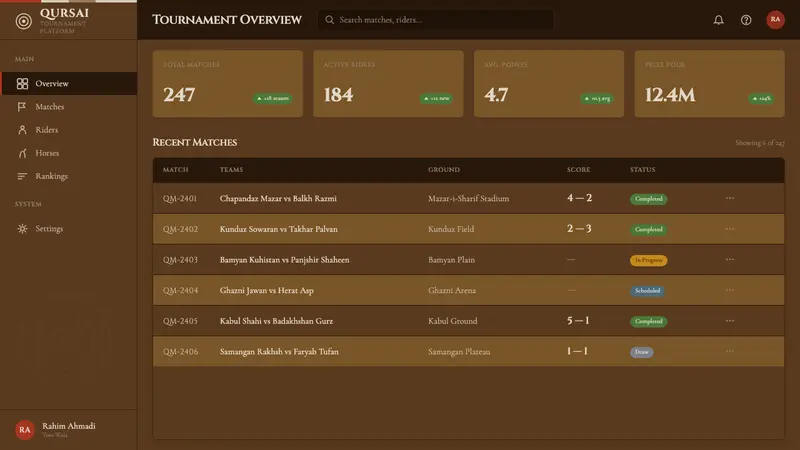Viewport: 800px width, 450px height.
Task: Open more options for QM-2405
Action: [730, 320]
